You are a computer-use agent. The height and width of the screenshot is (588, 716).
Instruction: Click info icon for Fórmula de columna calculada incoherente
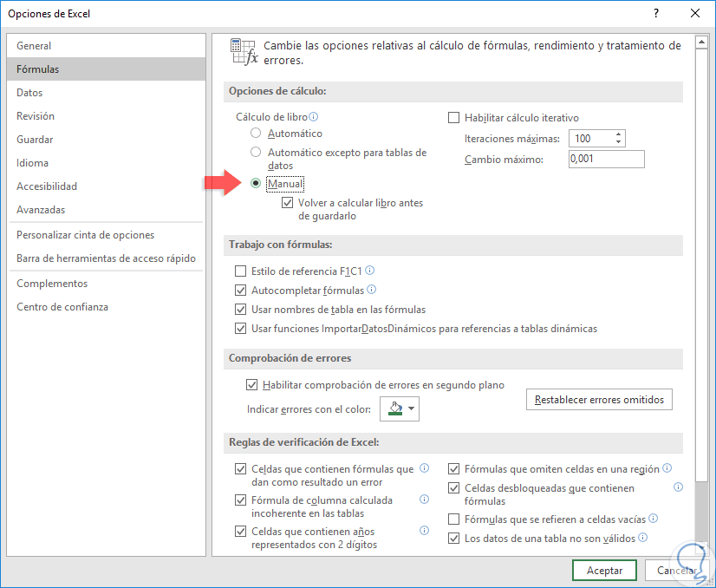pos(424,499)
